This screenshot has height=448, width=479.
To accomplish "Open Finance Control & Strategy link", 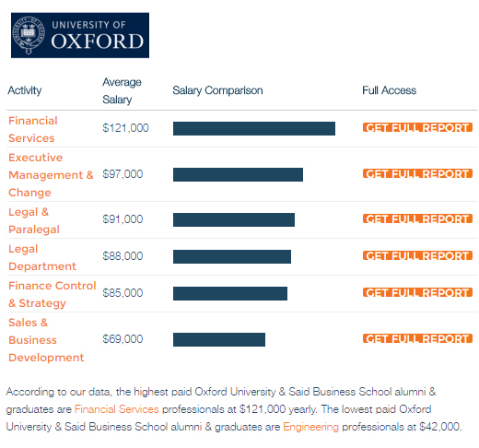I will click(53, 294).
